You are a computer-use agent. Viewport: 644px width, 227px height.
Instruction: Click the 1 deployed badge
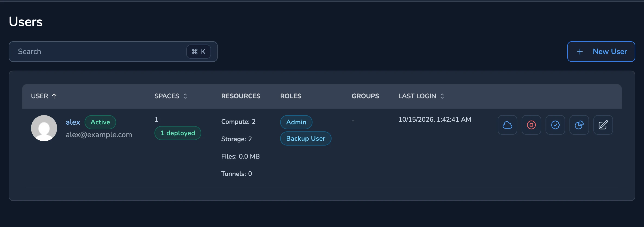[178, 133]
